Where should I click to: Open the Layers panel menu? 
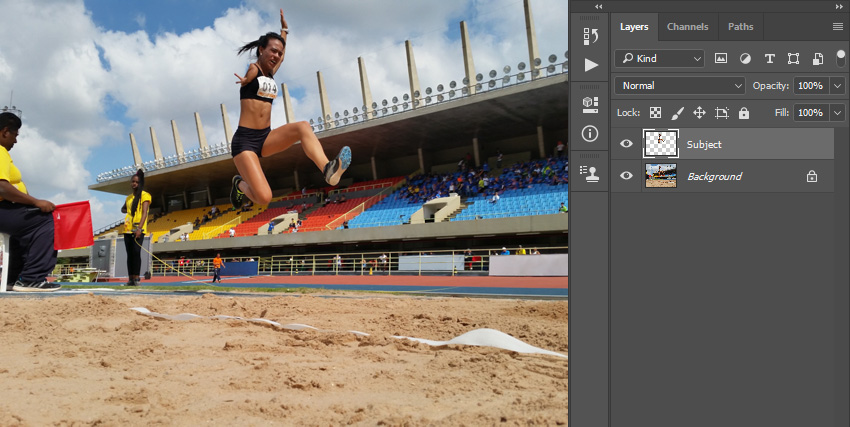point(837,27)
